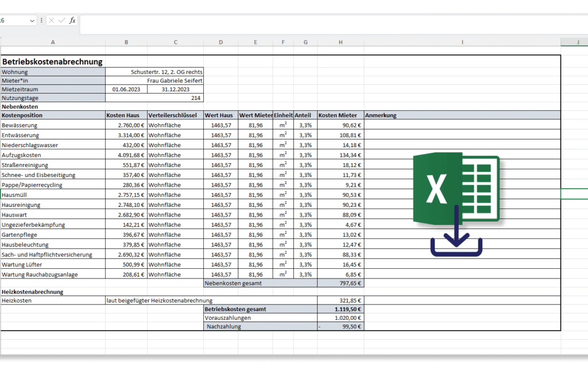Select column I header
588x367 pixels.
[x=462, y=42]
